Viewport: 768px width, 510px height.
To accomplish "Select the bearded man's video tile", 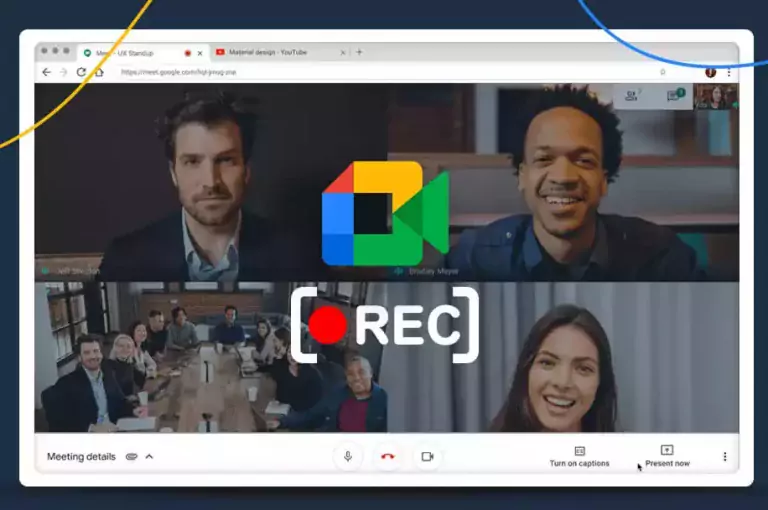I will (211, 182).
